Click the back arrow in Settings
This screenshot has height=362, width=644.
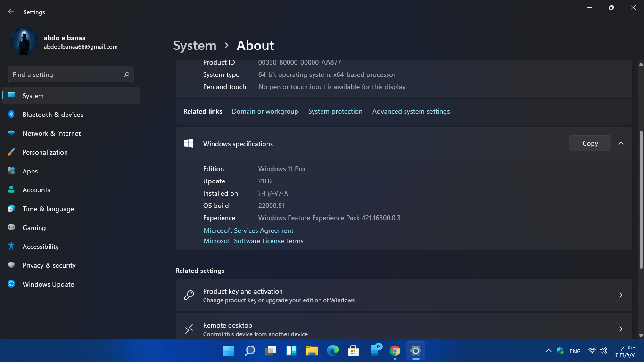[11, 12]
